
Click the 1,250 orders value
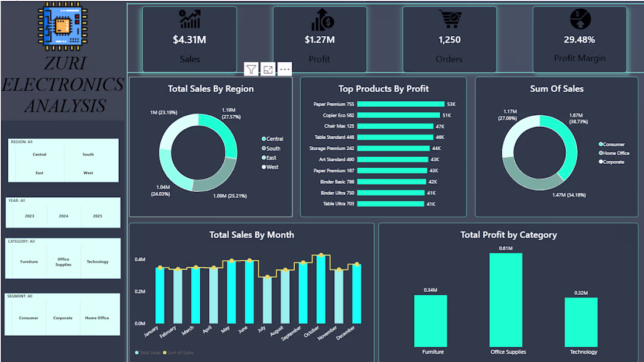(x=449, y=40)
